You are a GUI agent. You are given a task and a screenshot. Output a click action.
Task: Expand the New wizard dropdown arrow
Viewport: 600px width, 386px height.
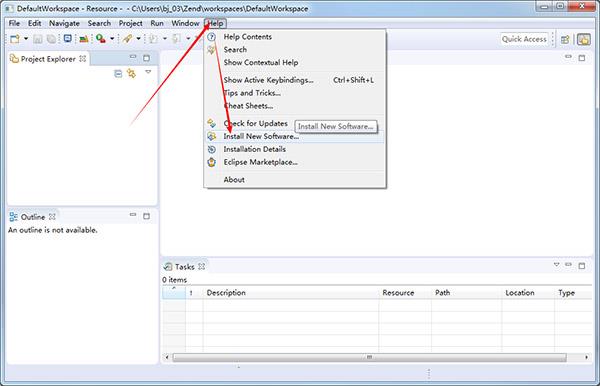[x=26, y=39]
